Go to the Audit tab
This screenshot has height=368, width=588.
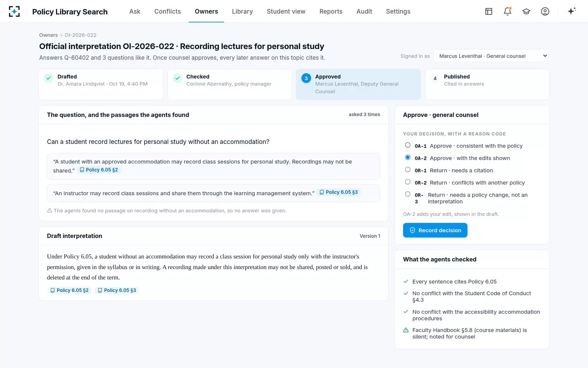364,11
